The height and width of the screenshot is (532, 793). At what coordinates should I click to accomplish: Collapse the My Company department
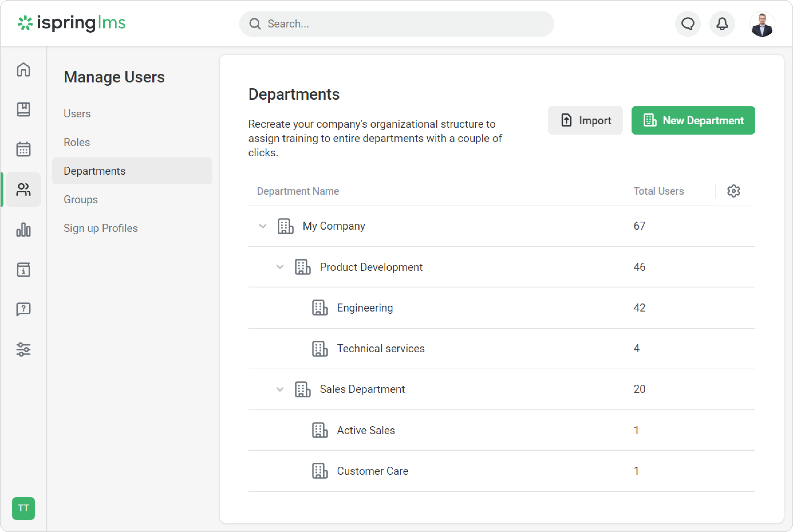point(263,226)
